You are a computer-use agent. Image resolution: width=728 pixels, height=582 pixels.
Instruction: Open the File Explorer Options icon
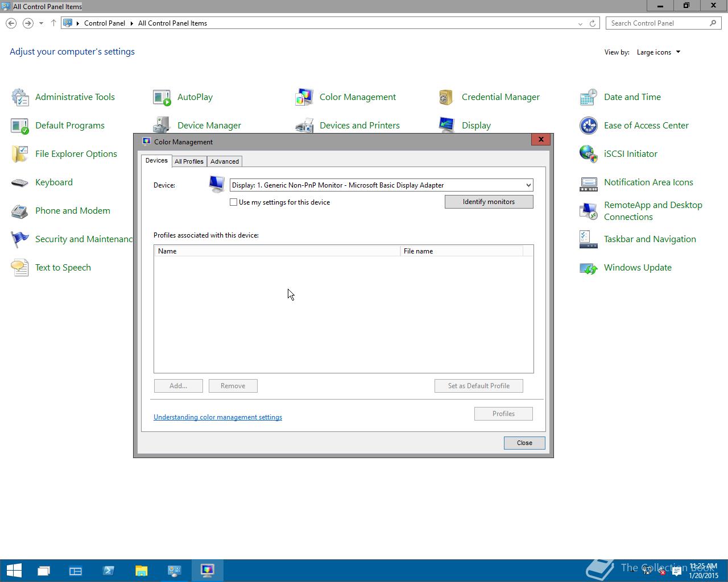[20, 154]
